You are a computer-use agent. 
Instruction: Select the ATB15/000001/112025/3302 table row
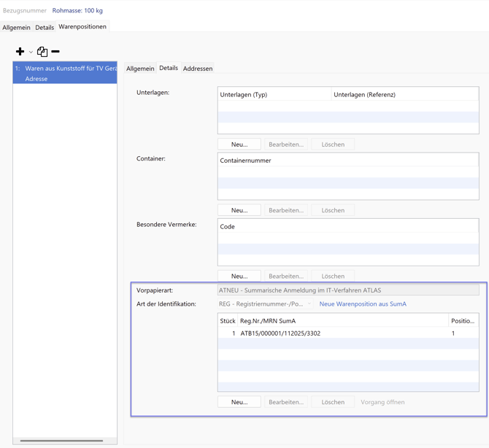tap(280, 333)
